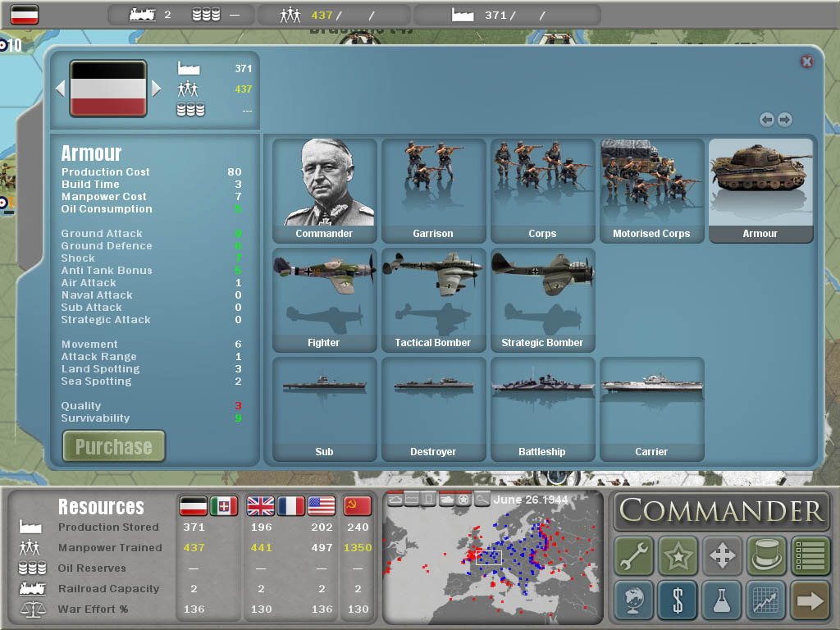840x630 pixels.
Task: Pick the Motorised Corps unit
Action: point(651,190)
